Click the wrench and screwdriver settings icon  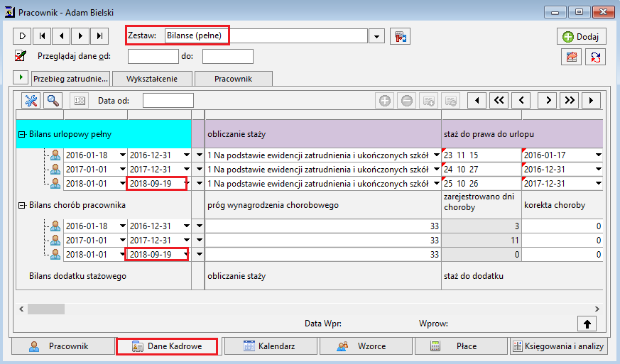(31, 100)
